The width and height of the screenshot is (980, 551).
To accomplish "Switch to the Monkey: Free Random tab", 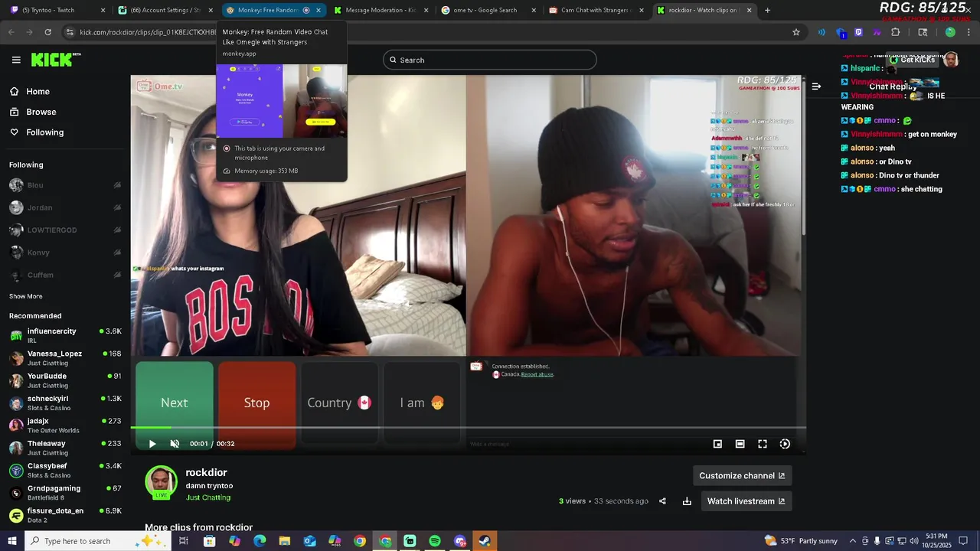I will [x=274, y=10].
